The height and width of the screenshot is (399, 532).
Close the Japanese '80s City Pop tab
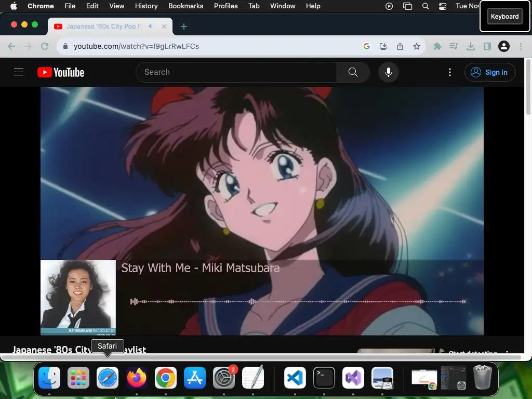pos(164,26)
